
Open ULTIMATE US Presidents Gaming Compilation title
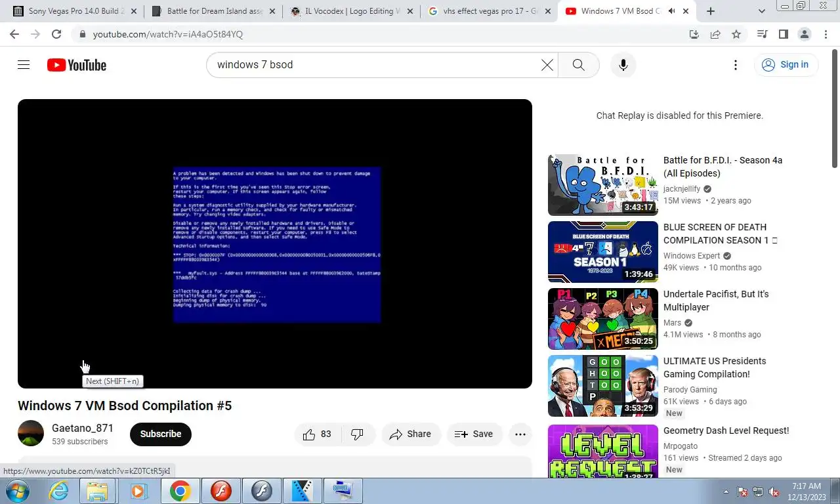715,367
